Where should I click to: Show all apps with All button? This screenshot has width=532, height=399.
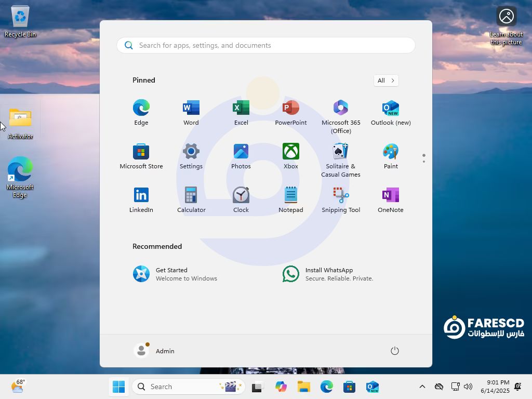pos(386,81)
